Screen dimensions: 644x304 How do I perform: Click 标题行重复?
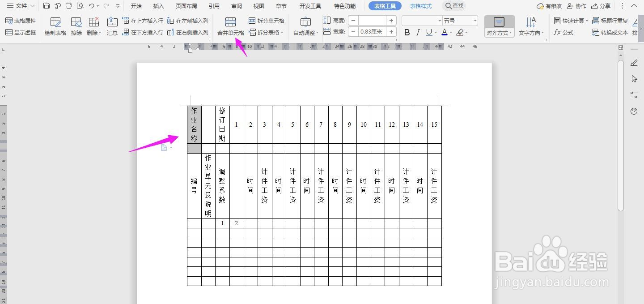pyautogui.click(x=610, y=21)
